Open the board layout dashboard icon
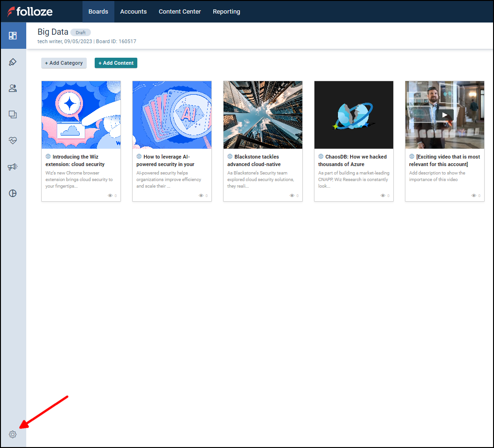 13,36
